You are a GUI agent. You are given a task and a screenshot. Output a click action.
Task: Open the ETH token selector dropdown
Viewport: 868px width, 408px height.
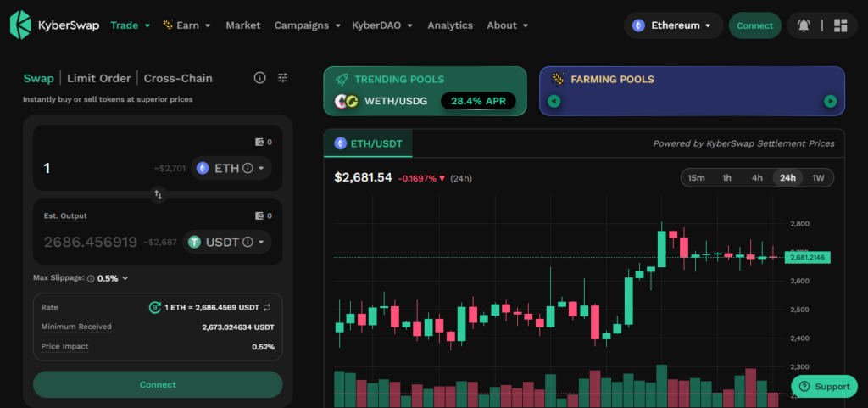231,168
